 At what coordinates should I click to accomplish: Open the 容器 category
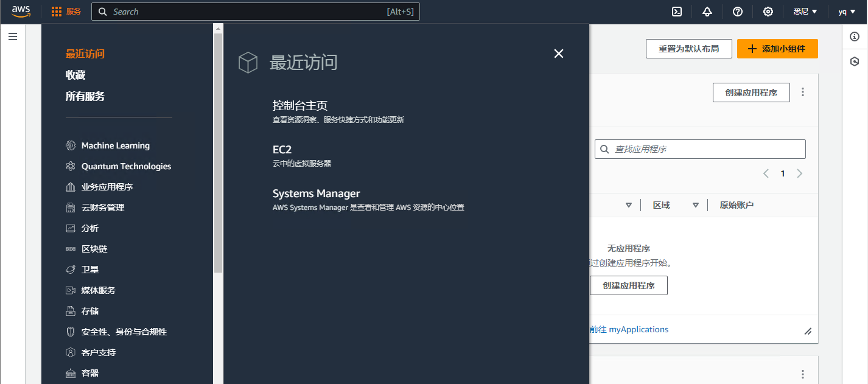pyautogui.click(x=90, y=373)
